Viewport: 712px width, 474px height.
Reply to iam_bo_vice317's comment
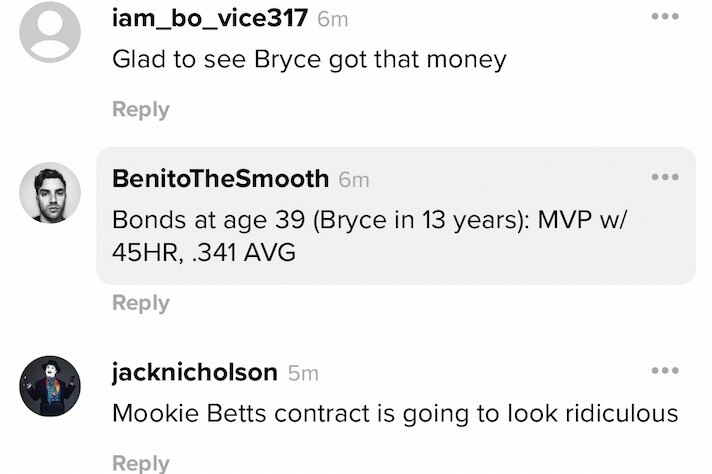point(141,109)
